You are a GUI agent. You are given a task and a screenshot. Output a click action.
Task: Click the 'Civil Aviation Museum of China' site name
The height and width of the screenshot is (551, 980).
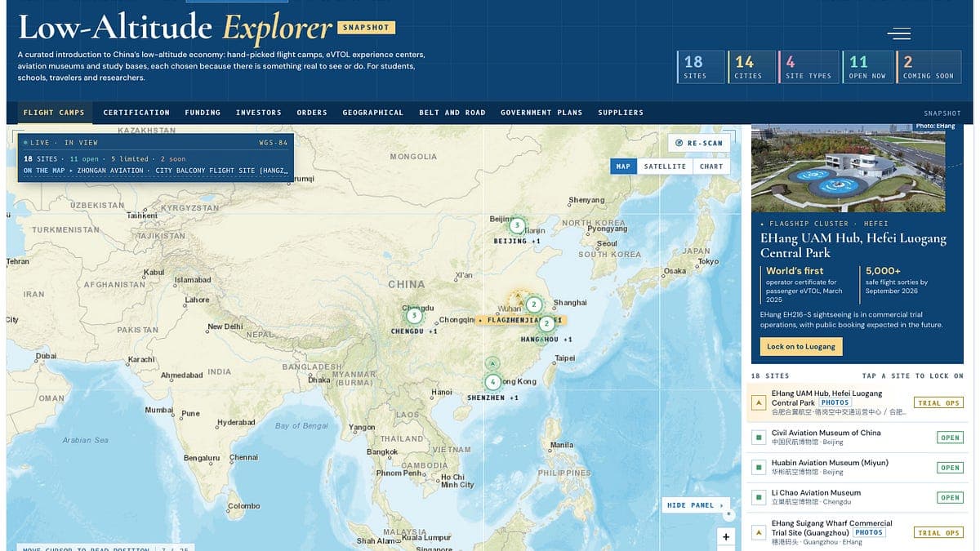[826, 433]
